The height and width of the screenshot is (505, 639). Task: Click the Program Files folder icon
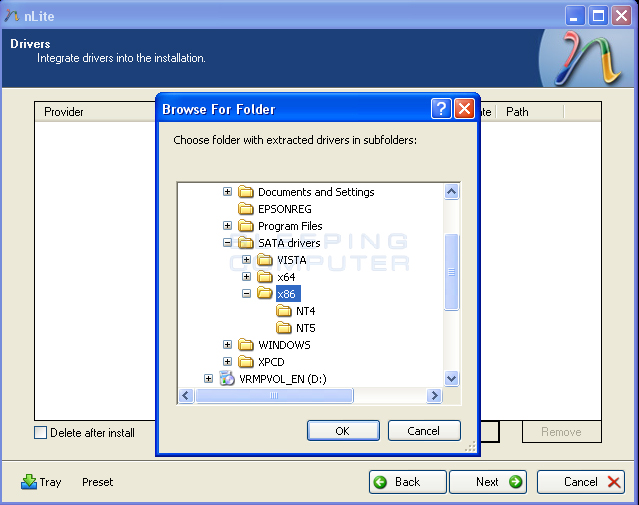(245, 225)
